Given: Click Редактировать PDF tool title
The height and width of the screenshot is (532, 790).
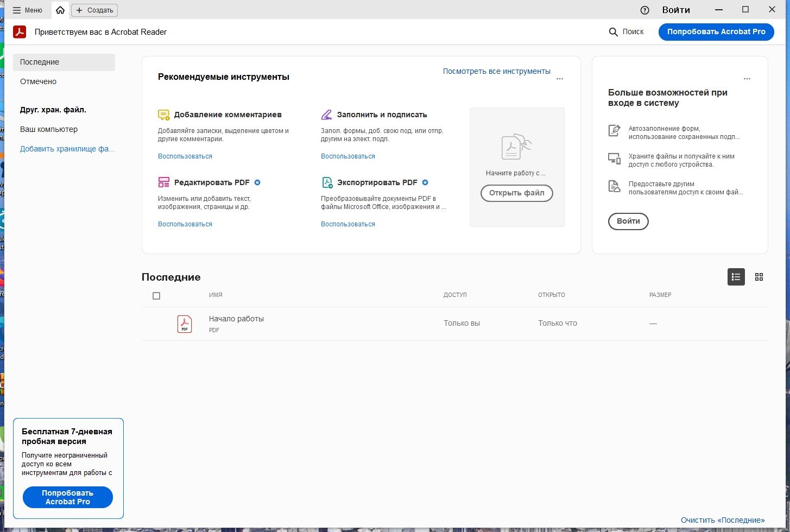Looking at the screenshot, I should (212, 182).
